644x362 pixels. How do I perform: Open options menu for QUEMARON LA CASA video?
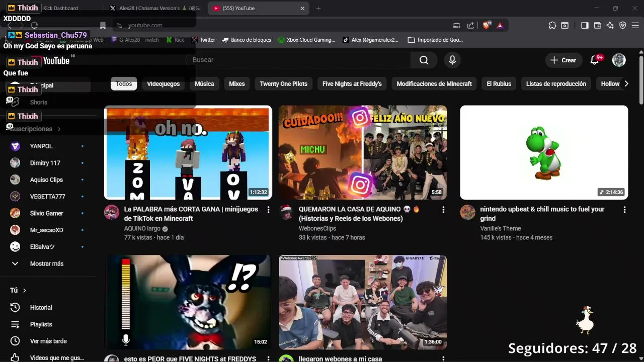coord(443,210)
